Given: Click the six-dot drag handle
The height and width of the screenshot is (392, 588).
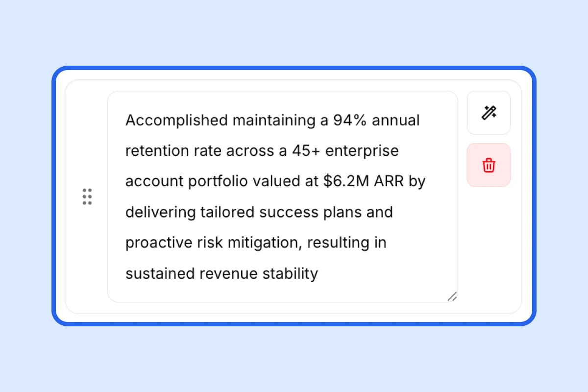Looking at the screenshot, I should 87,196.
